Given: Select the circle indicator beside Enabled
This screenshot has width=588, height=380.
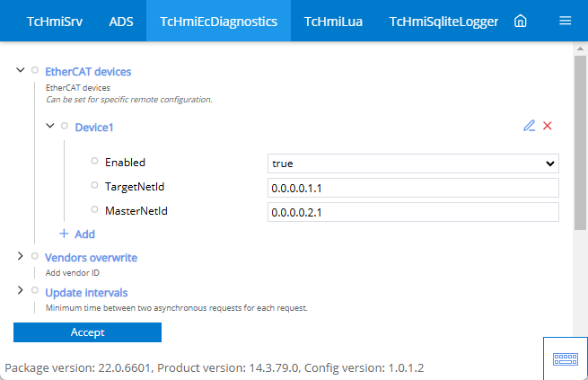Looking at the screenshot, I should click(94, 161).
